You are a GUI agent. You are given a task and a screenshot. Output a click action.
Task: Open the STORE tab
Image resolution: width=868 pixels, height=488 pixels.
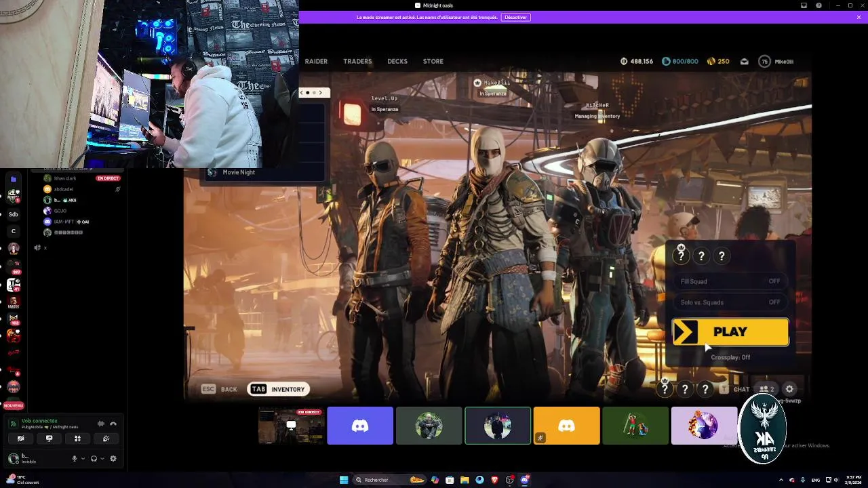433,61
